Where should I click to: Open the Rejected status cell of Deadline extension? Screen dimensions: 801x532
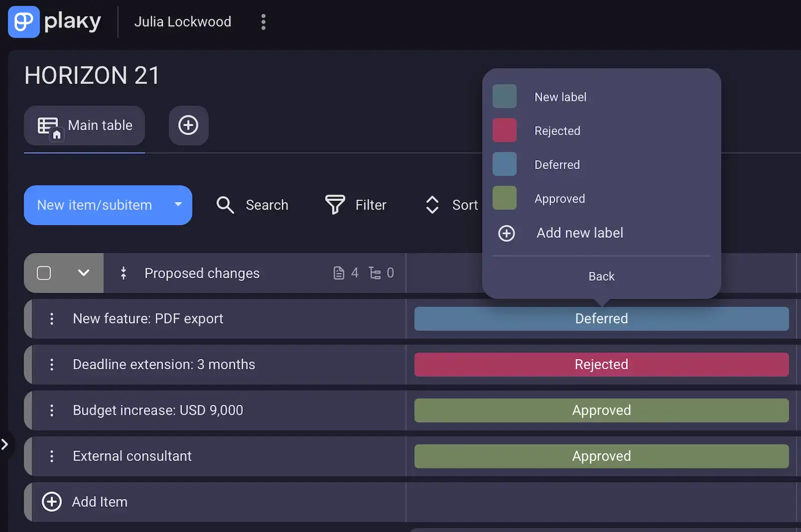(x=601, y=365)
